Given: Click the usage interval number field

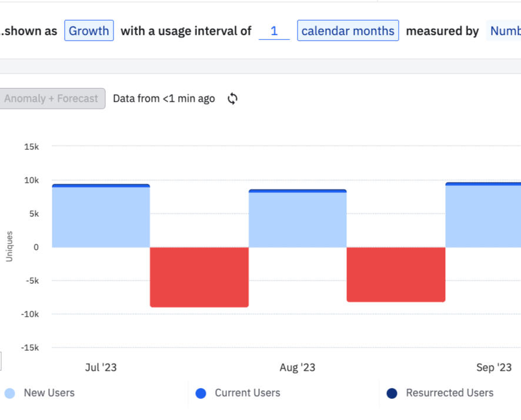Looking at the screenshot, I should click(x=274, y=31).
